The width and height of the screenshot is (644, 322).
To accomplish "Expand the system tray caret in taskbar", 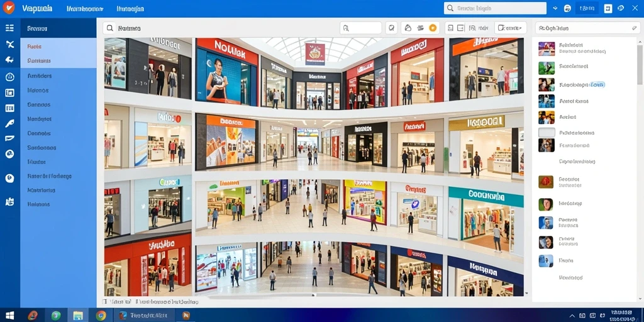I will (x=572, y=316).
